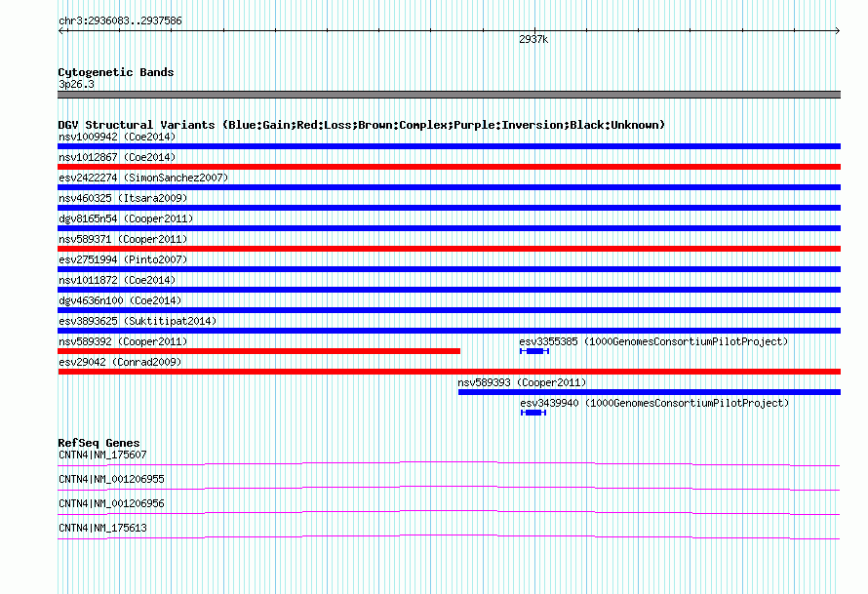Click the blue bar under dgv4636n100
Screen dimensions: 868x594
[x=449, y=310]
